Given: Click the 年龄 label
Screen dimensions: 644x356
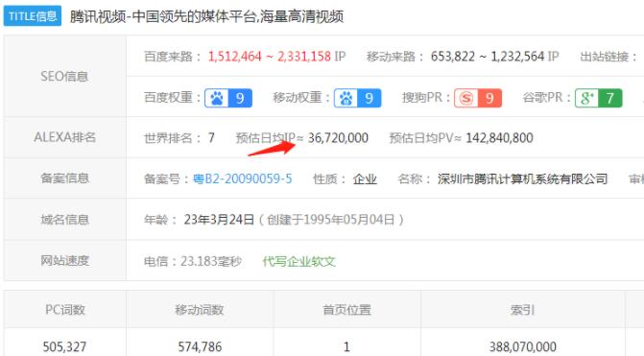Looking at the screenshot, I should coord(159,220).
